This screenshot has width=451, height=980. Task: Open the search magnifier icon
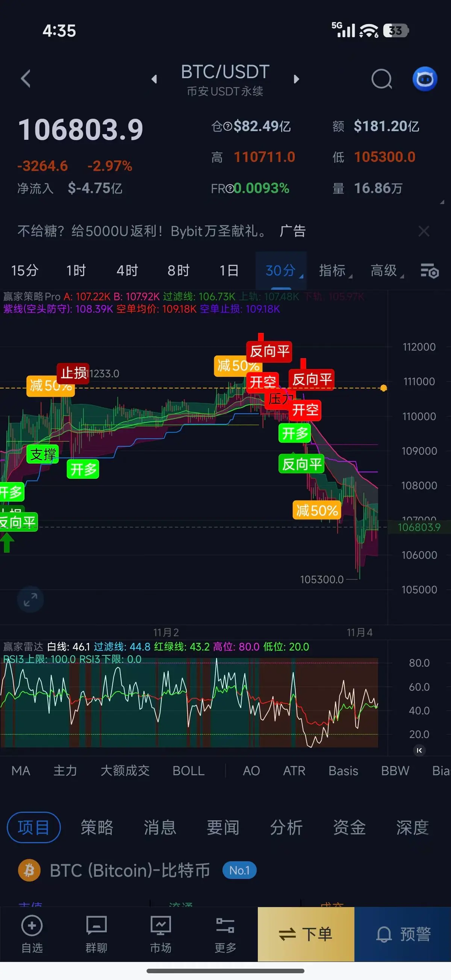coord(382,79)
